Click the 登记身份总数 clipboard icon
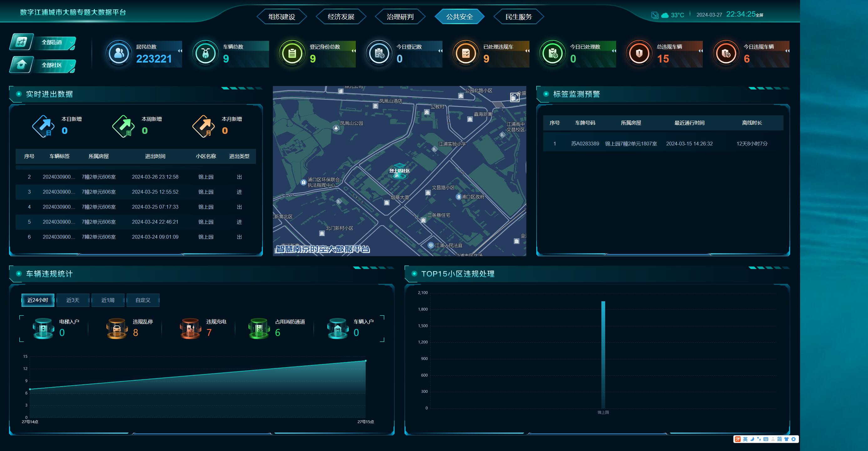The height and width of the screenshot is (451, 868). [x=292, y=53]
